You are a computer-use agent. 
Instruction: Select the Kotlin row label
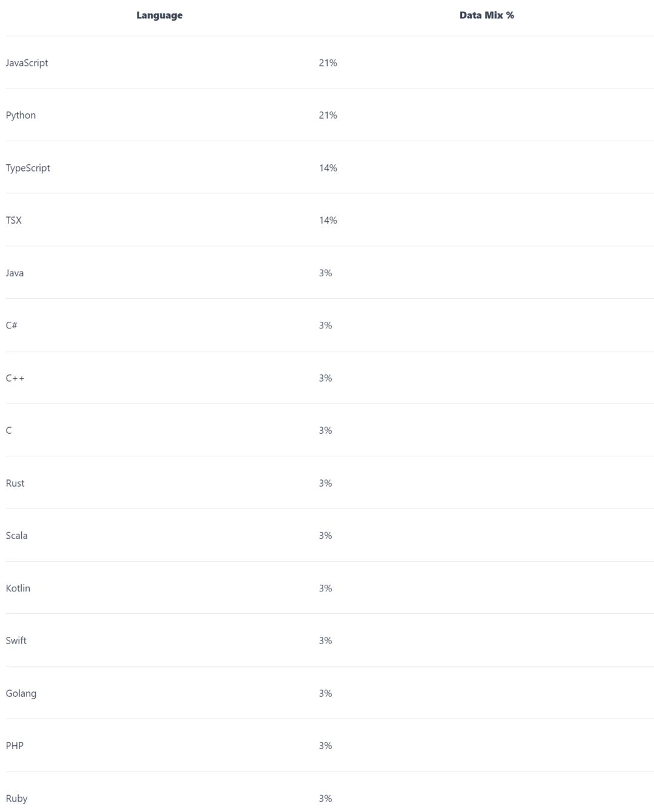tap(18, 588)
